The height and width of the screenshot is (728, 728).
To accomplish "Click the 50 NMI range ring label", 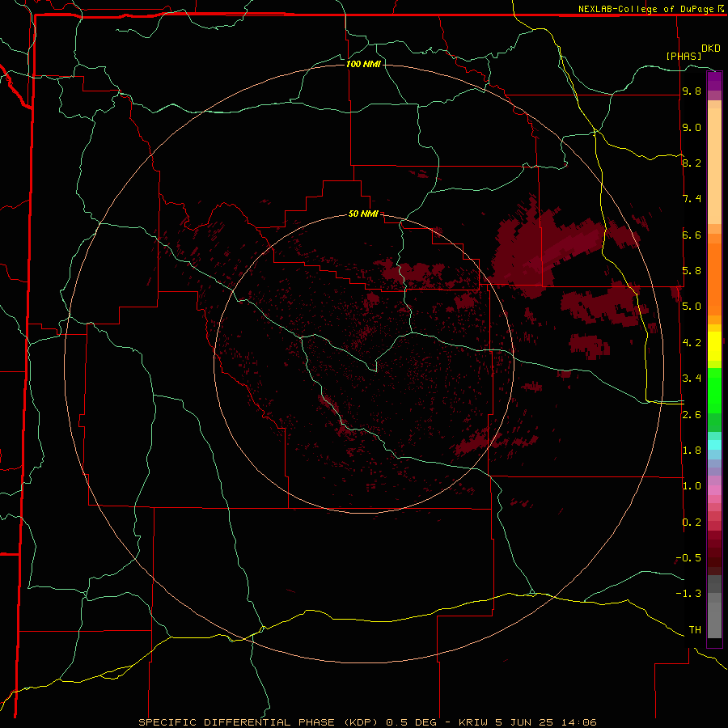I will (363, 214).
